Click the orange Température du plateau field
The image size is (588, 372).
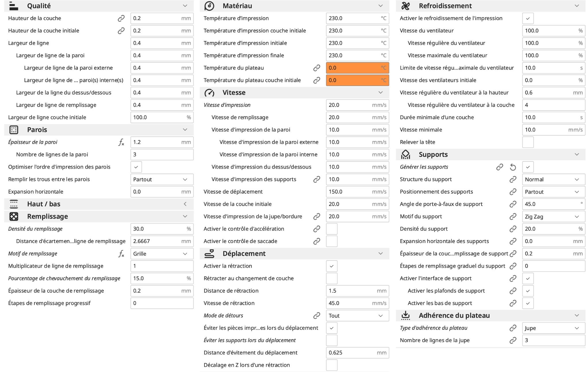357,68
